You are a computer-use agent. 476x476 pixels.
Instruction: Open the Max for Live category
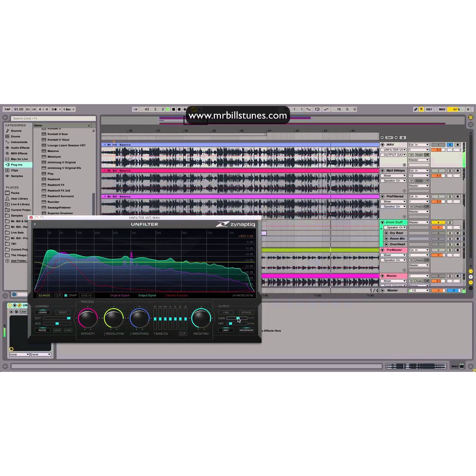click(19, 159)
